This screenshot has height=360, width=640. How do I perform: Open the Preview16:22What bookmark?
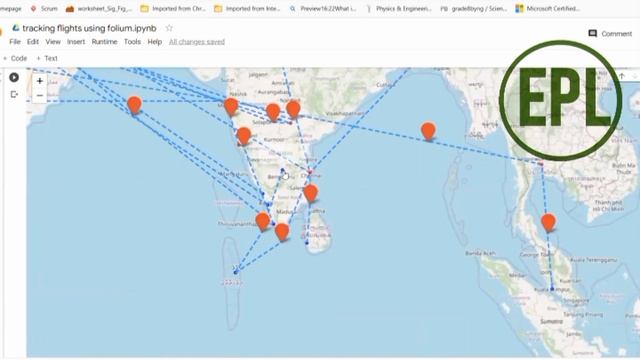coord(323,8)
